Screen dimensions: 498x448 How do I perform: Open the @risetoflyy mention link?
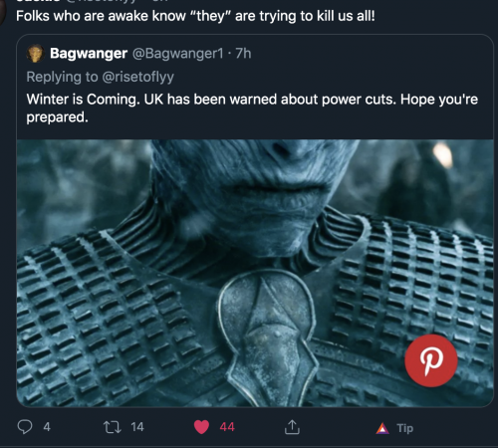coord(137,77)
